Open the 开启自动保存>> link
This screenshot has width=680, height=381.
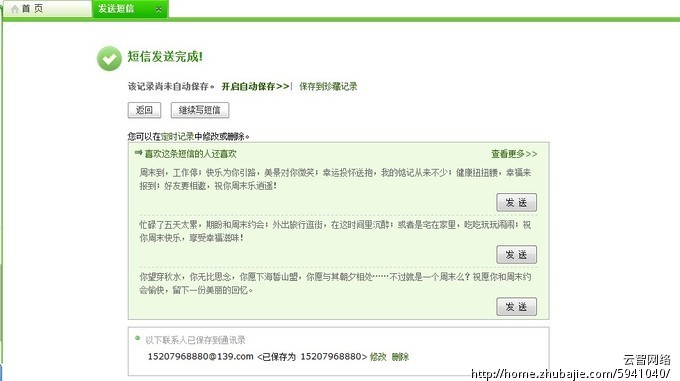click(255, 86)
